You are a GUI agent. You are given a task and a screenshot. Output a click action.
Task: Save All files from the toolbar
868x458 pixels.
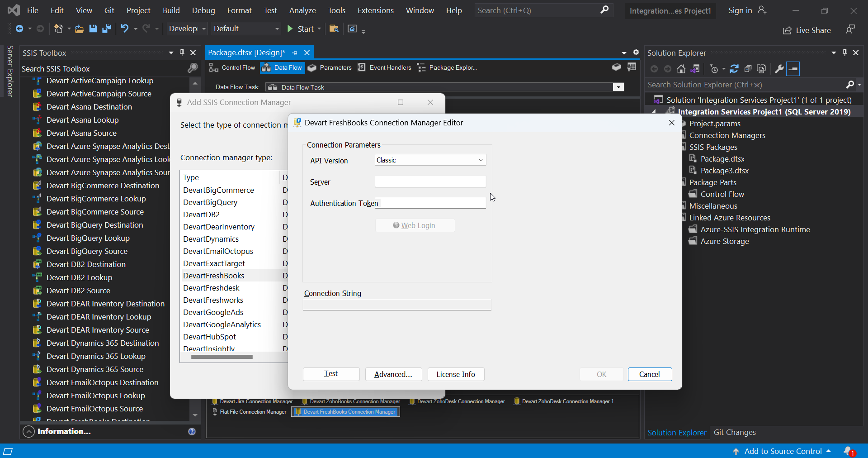[x=107, y=29]
